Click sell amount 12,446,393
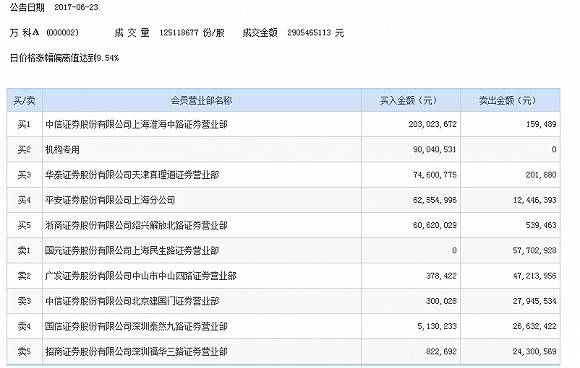The image size is (580, 368). [535, 200]
